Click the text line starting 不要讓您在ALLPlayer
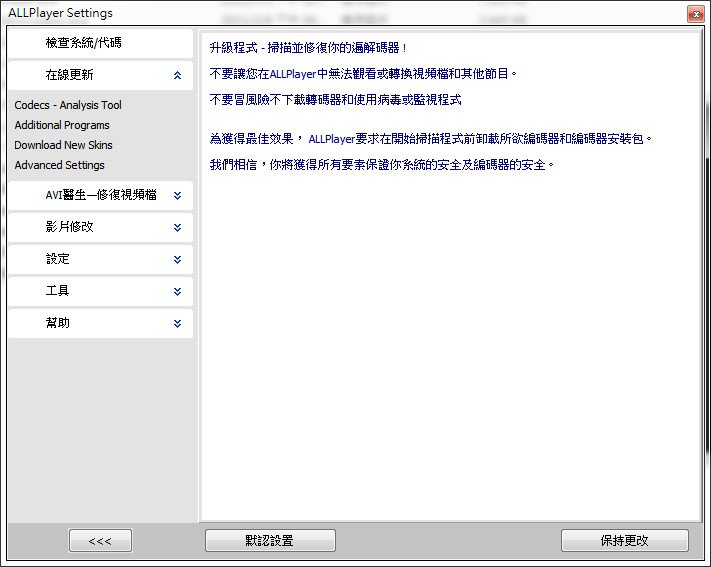The width and height of the screenshot is (711, 567). tap(363, 73)
